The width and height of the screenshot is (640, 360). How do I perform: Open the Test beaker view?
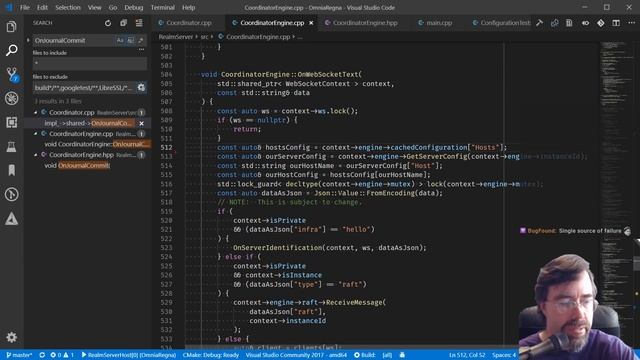tap(11, 147)
